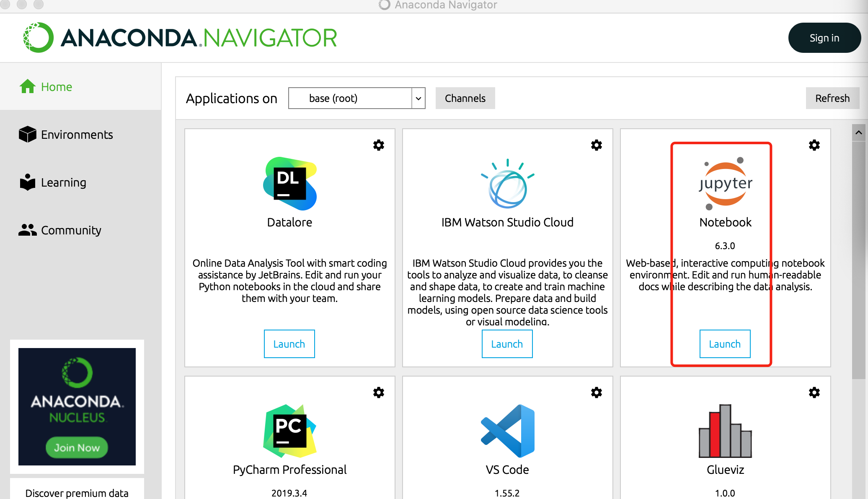Image resolution: width=868 pixels, height=499 pixels.
Task: Click the Jupyter Notebook logo
Action: (726, 184)
